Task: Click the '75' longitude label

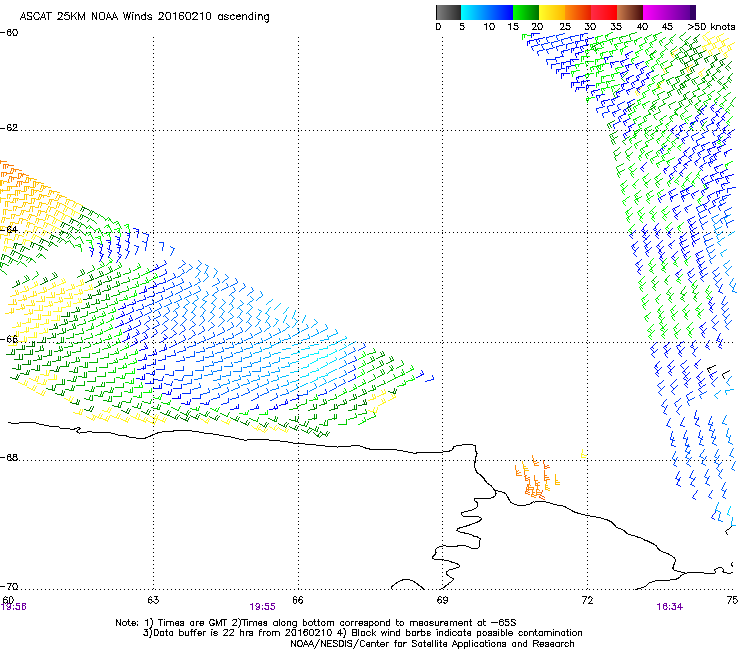Action: (732, 600)
